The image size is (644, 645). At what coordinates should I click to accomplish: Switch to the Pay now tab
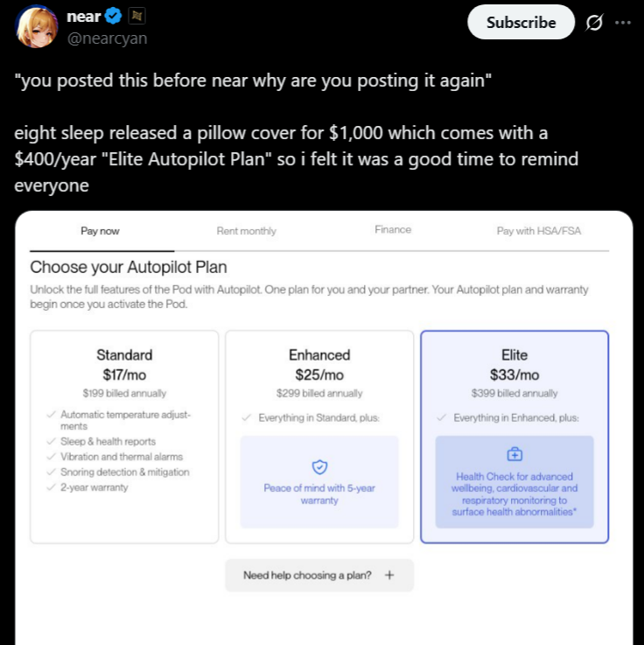pyautogui.click(x=101, y=231)
